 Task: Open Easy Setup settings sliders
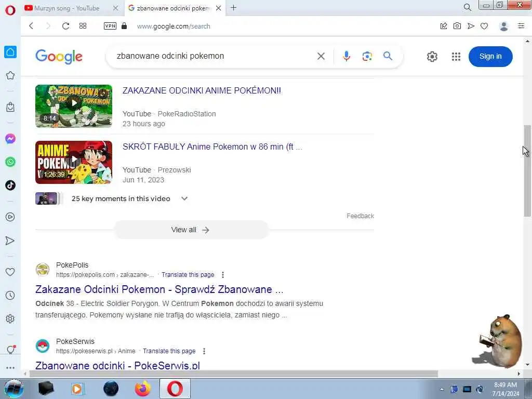tap(521, 26)
